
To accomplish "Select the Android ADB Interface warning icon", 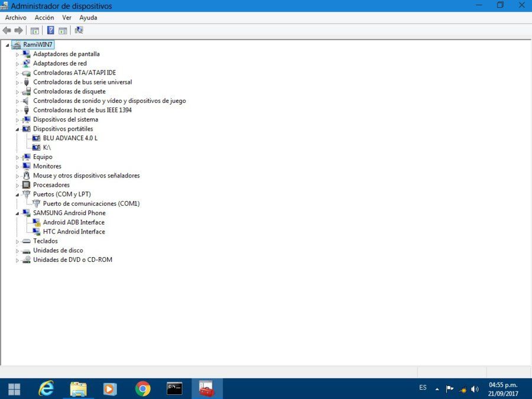I will (x=36, y=222).
